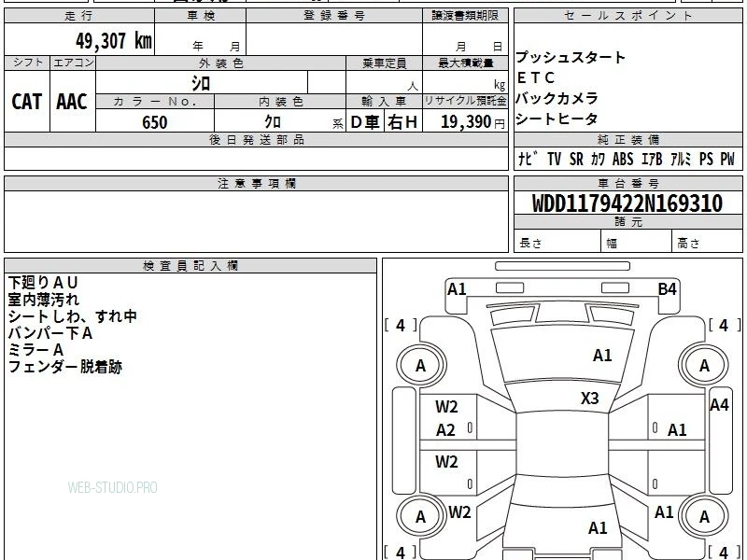Click the アルミ equipment label
Image resolution: width=747 pixels, height=560 pixels.
[x=681, y=159]
